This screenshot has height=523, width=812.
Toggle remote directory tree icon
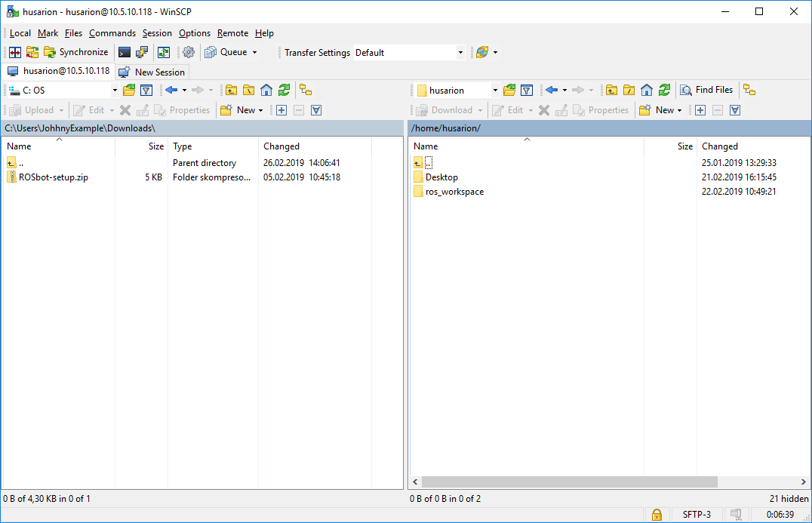click(x=749, y=90)
